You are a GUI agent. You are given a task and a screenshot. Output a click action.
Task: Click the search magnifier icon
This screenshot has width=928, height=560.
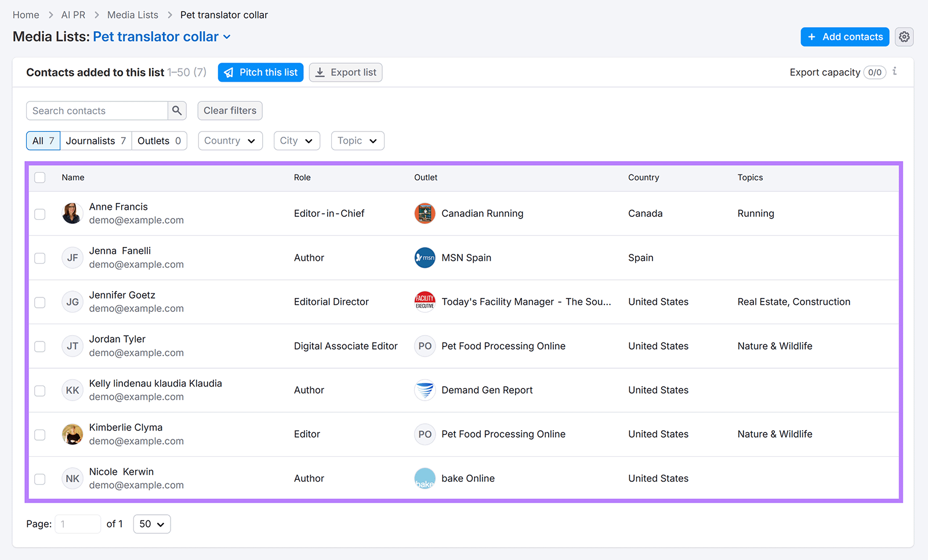(177, 110)
